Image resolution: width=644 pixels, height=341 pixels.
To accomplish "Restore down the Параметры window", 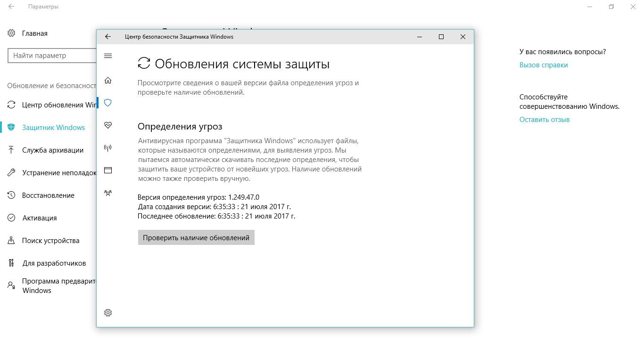I will pyautogui.click(x=611, y=7).
